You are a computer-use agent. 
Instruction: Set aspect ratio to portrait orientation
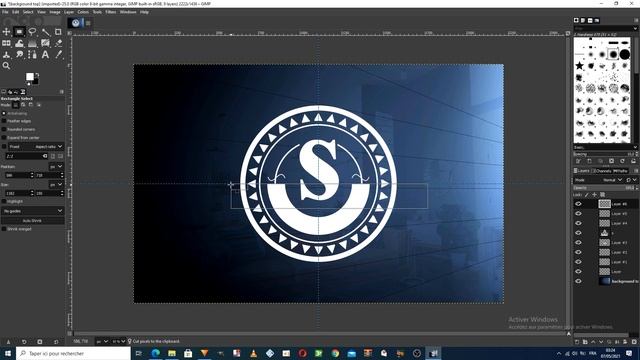point(53,156)
